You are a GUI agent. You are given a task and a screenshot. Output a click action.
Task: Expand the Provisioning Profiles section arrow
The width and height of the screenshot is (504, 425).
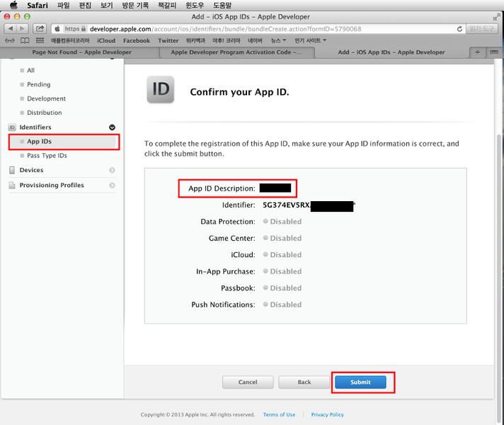pos(112,186)
